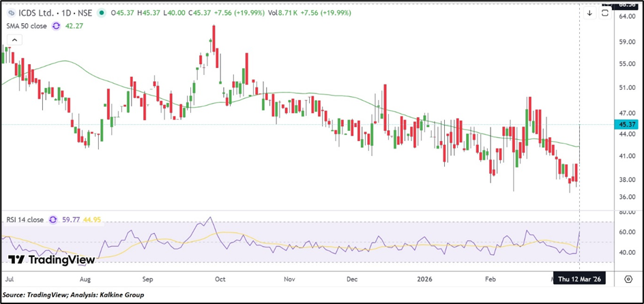Click the TradingView logo
Viewport: 644px width, 304px height.
pyautogui.click(x=51, y=260)
